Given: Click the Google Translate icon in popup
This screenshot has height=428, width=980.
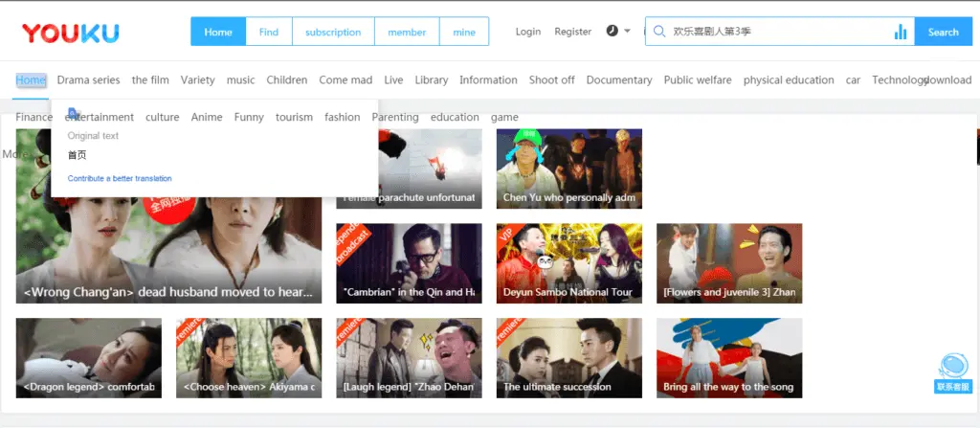Looking at the screenshot, I should (73, 113).
